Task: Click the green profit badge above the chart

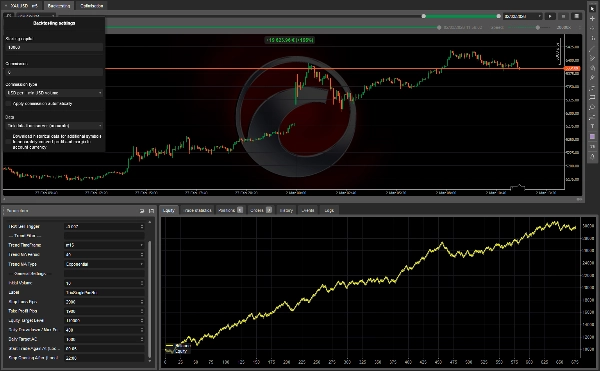Action: (x=290, y=40)
